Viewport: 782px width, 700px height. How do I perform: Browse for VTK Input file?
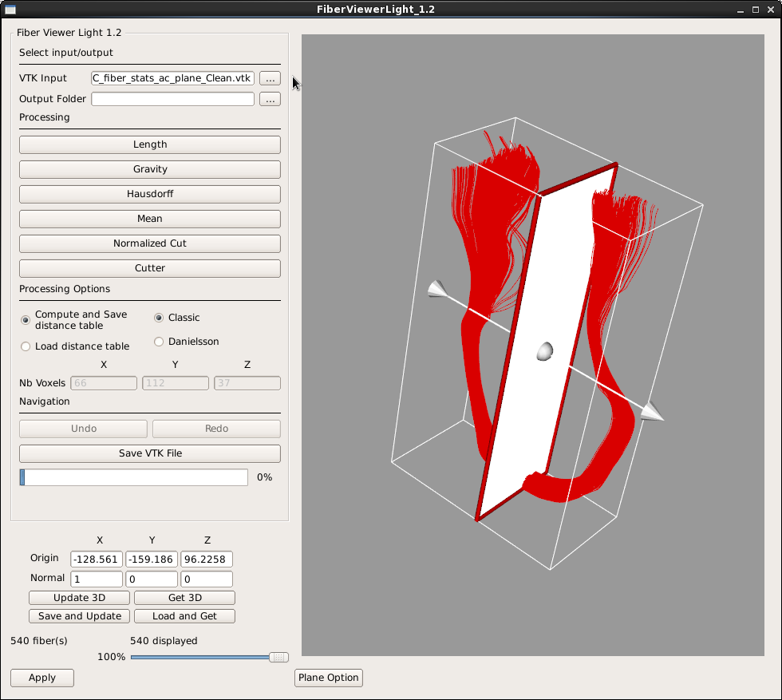[x=270, y=78]
